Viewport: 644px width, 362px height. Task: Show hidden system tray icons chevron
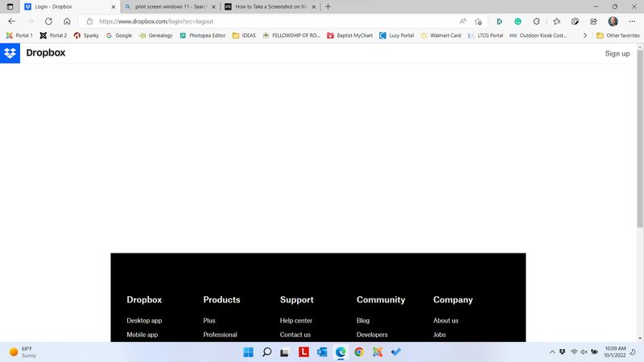pos(552,352)
